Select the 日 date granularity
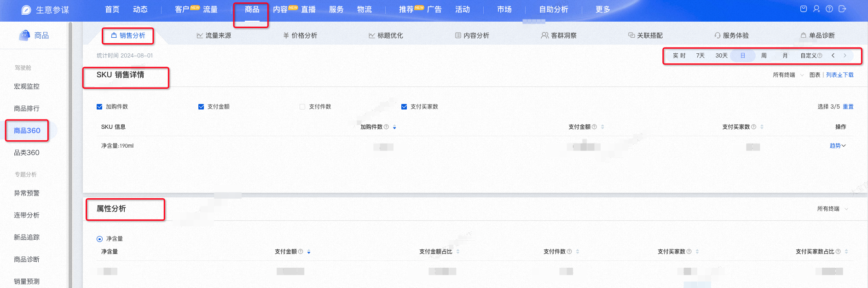Viewport: 868px width, 288px height. [x=743, y=56]
